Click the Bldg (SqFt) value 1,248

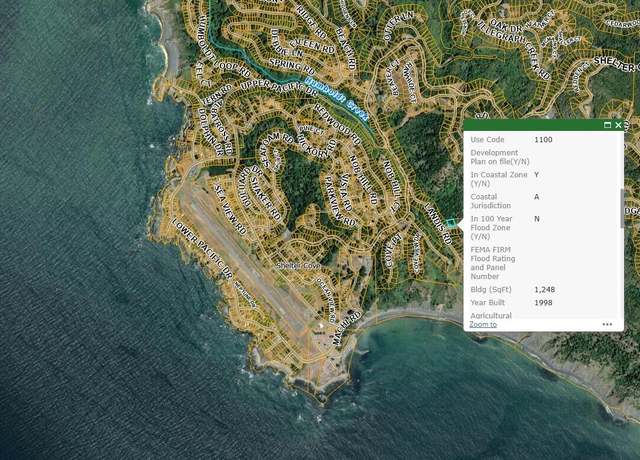tap(544, 290)
